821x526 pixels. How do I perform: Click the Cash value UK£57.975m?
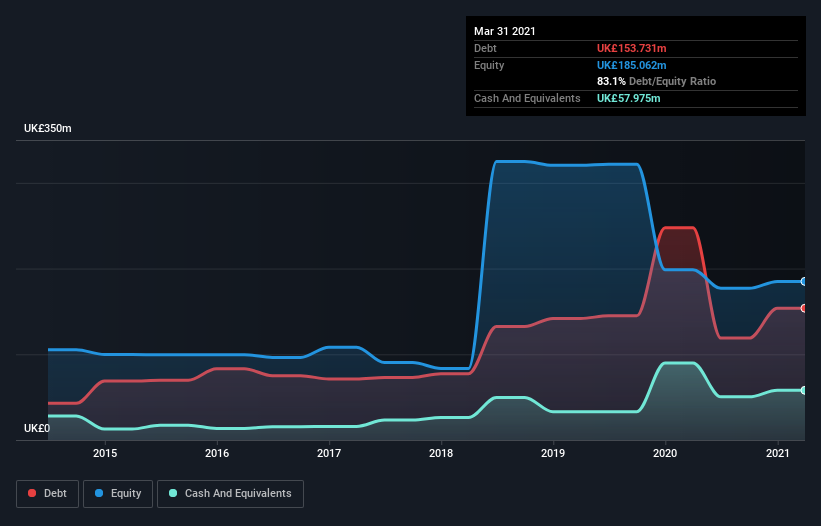pos(628,98)
